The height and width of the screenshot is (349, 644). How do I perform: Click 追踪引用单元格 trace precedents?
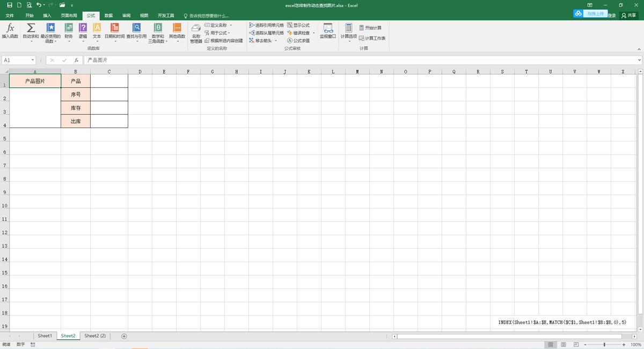pyautogui.click(x=266, y=25)
